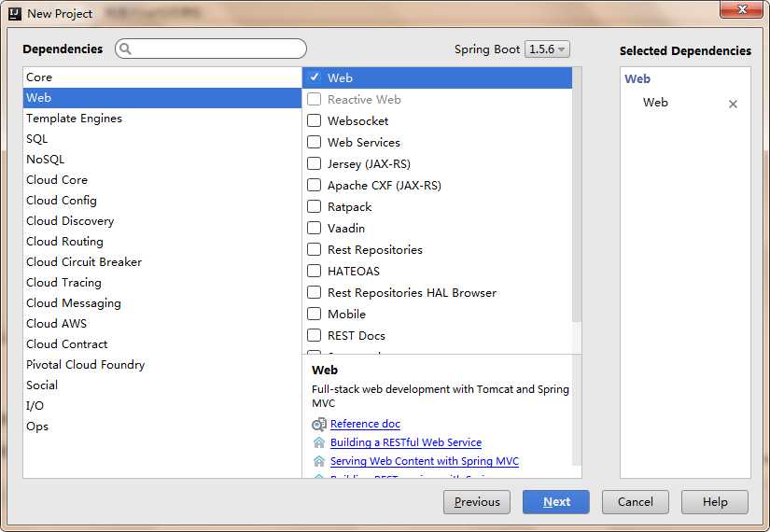Choose Cloud Contract category

[x=162, y=343]
